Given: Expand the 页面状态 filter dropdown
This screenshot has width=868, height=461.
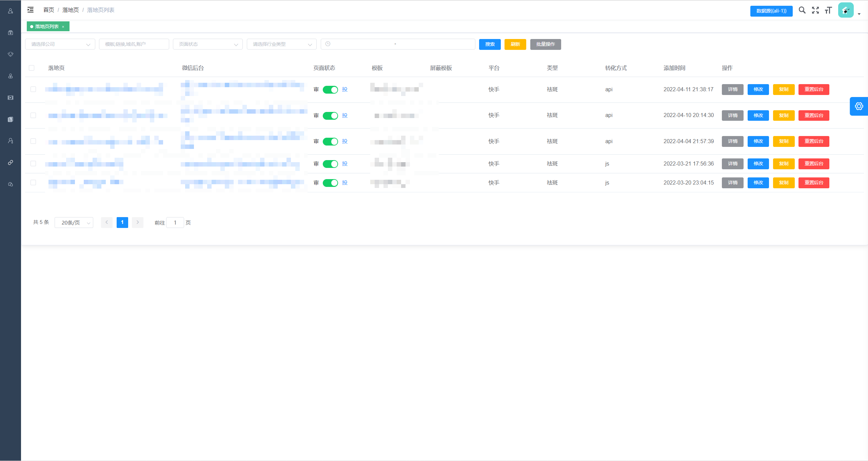Looking at the screenshot, I should tap(208, 44).
